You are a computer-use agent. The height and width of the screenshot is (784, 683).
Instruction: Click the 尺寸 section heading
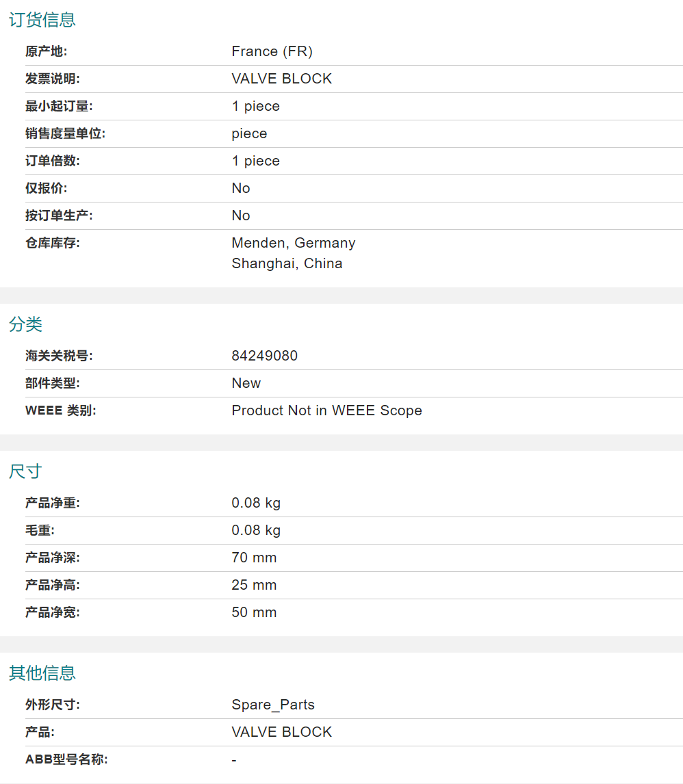25,471
